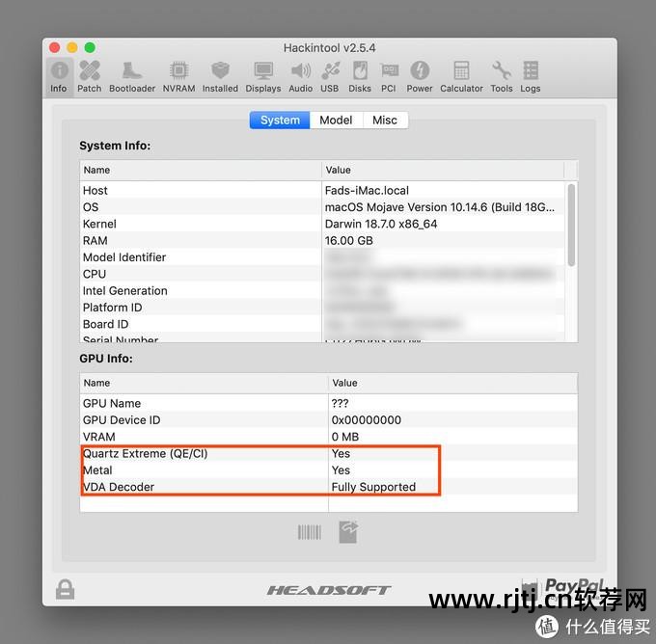Click the 16.00 GB value
The height and width of the screenshot is (644, 656).
click(349, 241)
